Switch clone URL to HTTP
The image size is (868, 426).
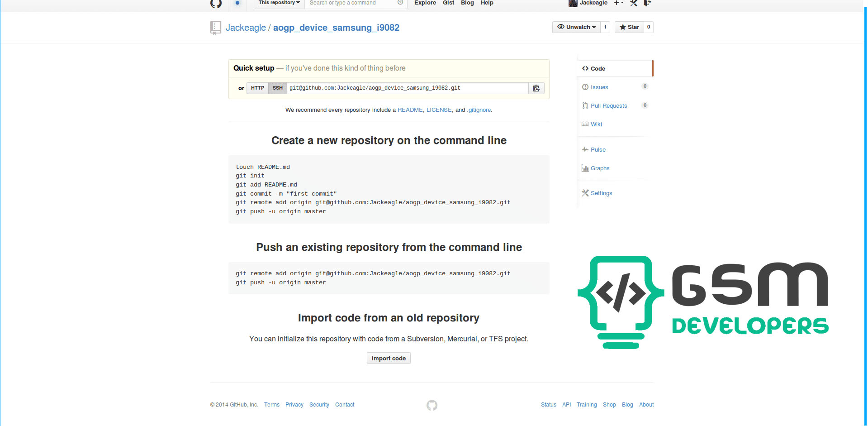257,88
